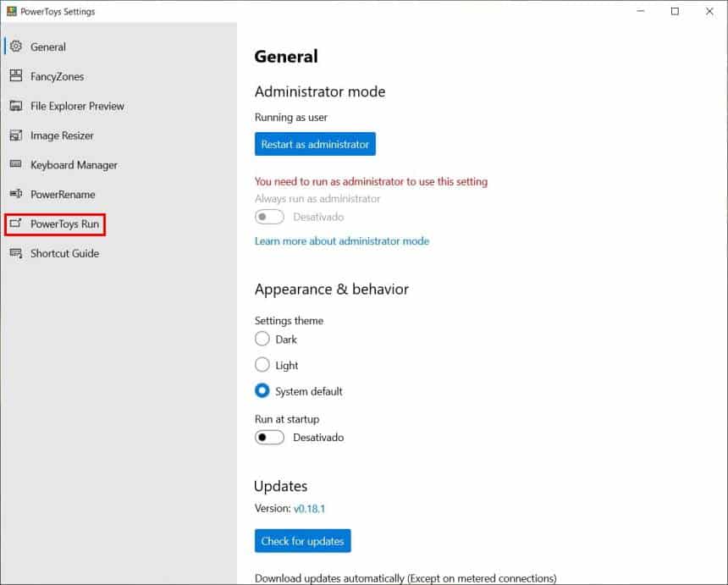Click the 'Run at startup' label
Viewport: 728px width, 585px height.
(287, 419)
